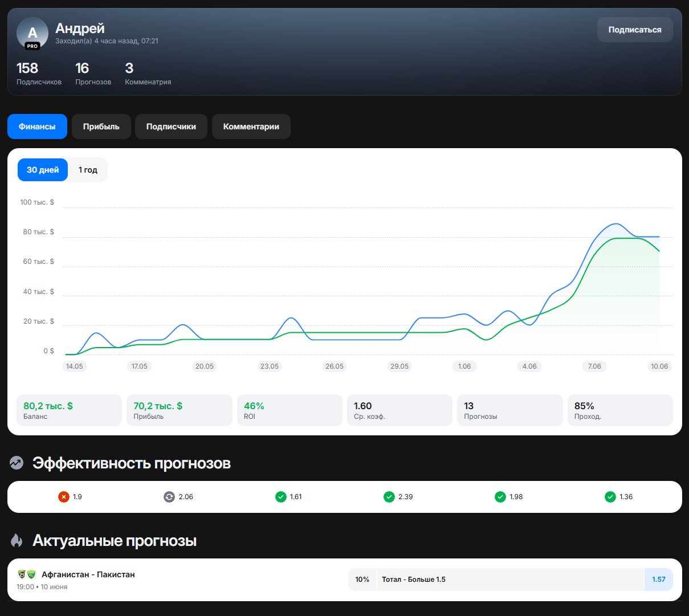Click the 7.06 date marker on chart

pyautogui.click(x=594, y=366)
